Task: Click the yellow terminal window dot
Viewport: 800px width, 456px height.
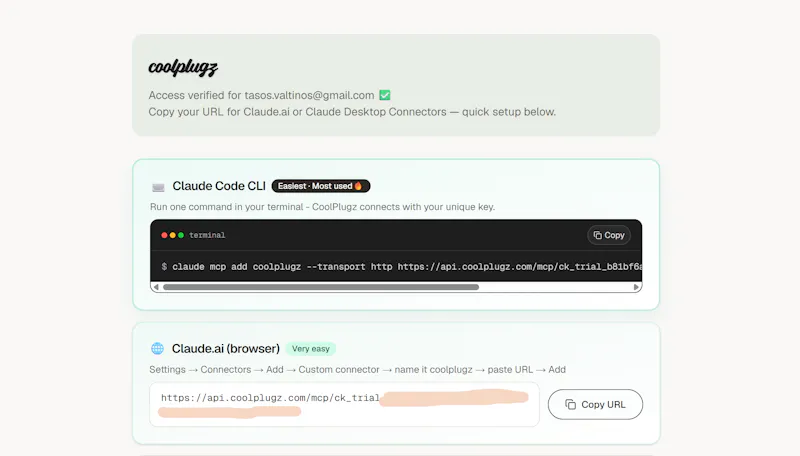Action: [172, 235]
